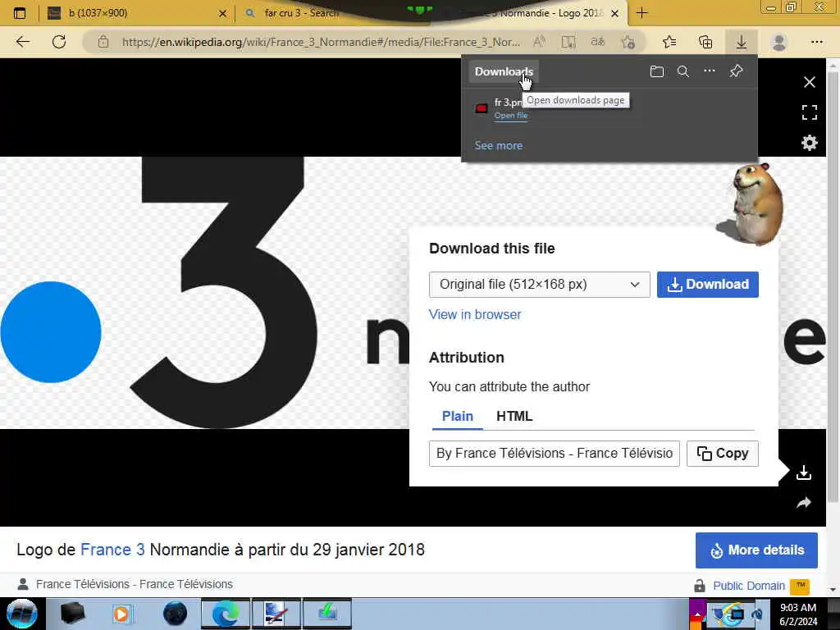840x630 pixels.
Task: Open more options in Downloads panel
Action: (x=710, y=71)
